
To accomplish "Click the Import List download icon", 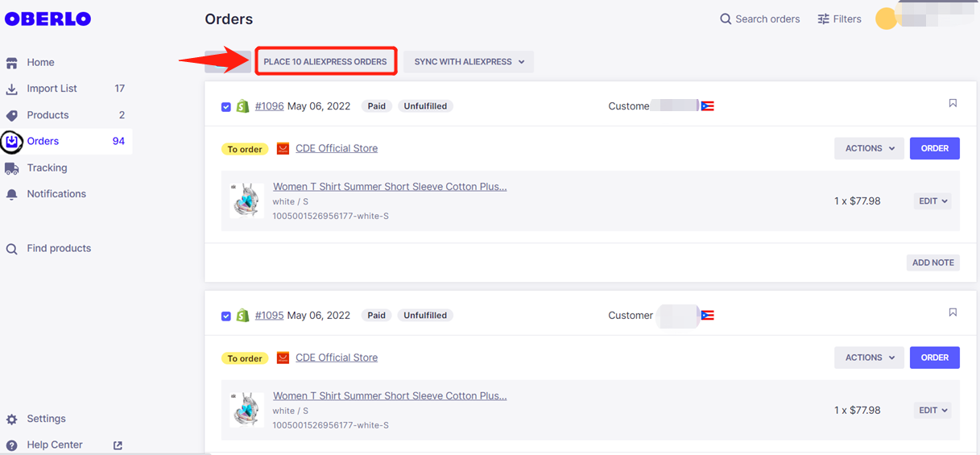I will (12, 89).
